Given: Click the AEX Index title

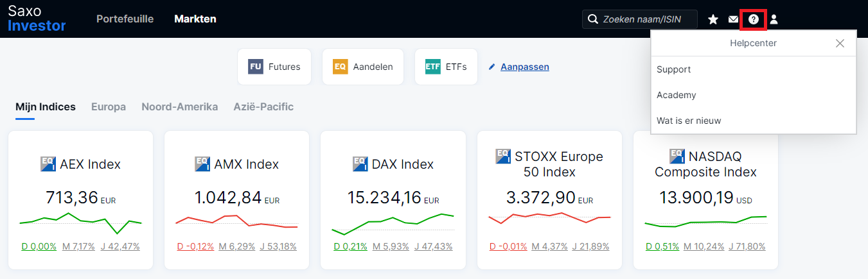Looking at the screenshot, I should 90,164.
